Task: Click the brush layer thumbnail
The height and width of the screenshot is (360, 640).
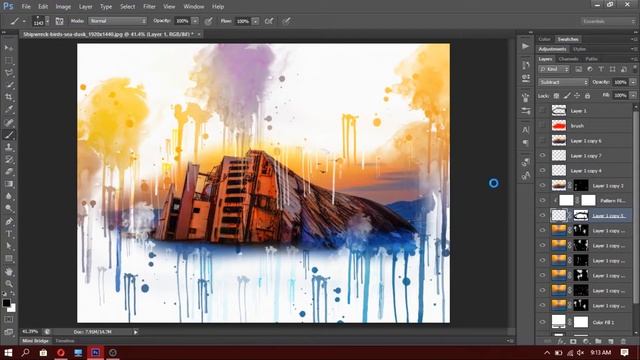Action: [559, 126]
